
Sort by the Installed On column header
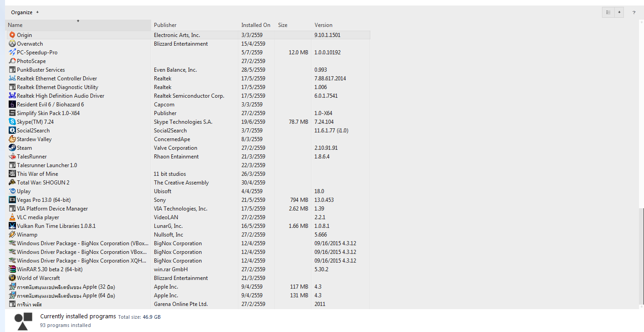(x=256, y=25)
